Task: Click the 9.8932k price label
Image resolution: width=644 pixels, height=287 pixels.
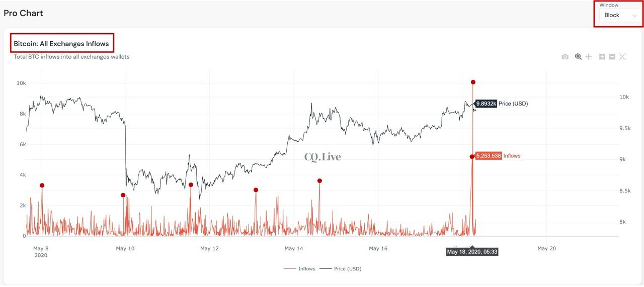Action: click(486, 104)
